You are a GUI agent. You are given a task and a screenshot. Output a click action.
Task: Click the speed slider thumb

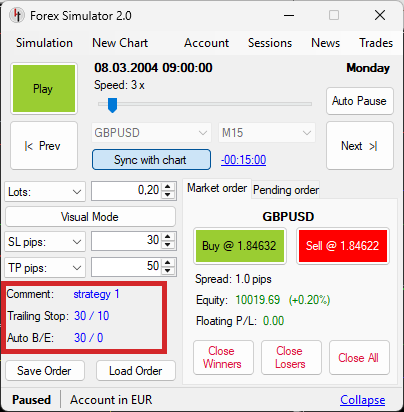(x=112, y=105)
